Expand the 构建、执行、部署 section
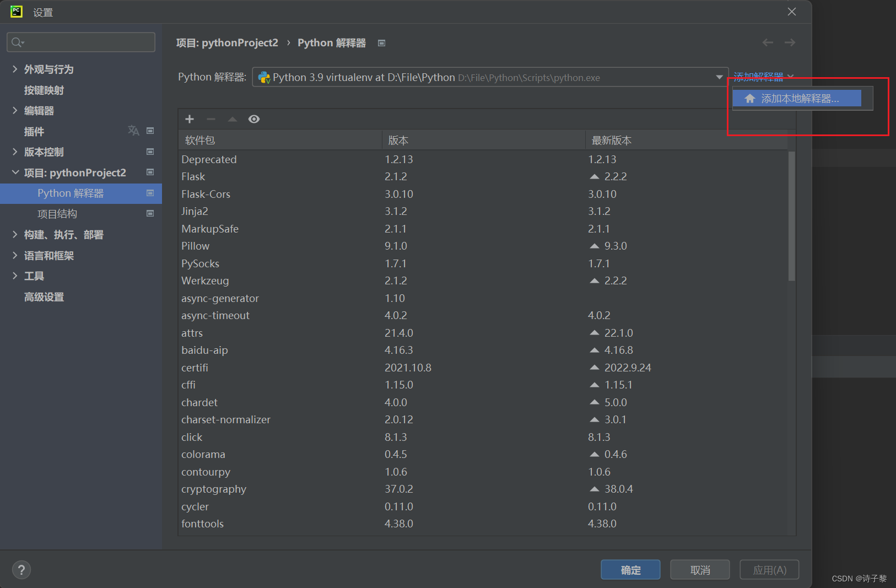The width and height of the screenshot is (896, 588). pyautogui.click(x=15, y=234)
